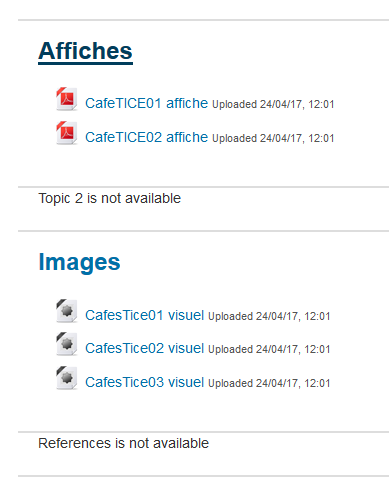The height and width of the screenshot is (486, 389).
Task: Open the CafesTice02 visuel file link
Action: pyautogui.click(x=144, y=348)
